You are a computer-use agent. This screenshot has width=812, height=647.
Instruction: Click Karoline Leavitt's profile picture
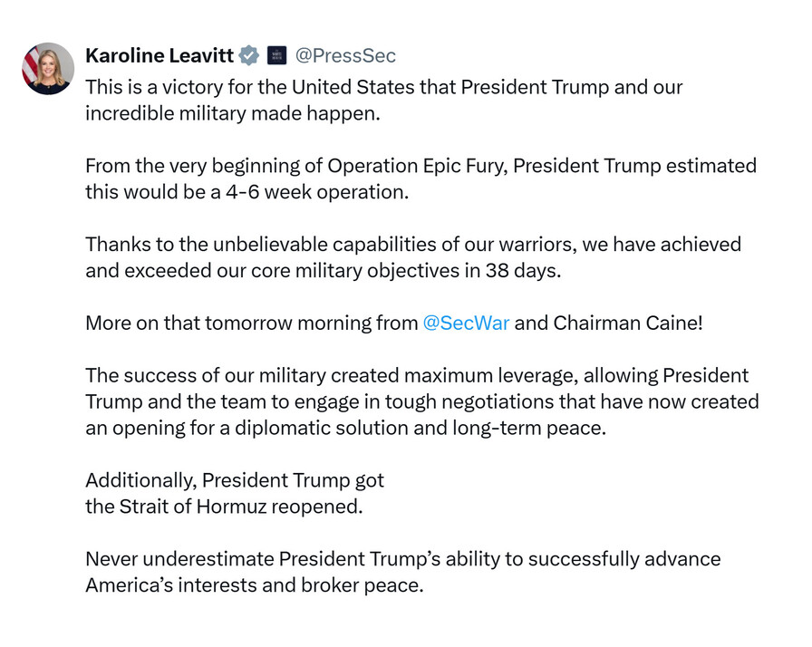click(x=48, y=69)
